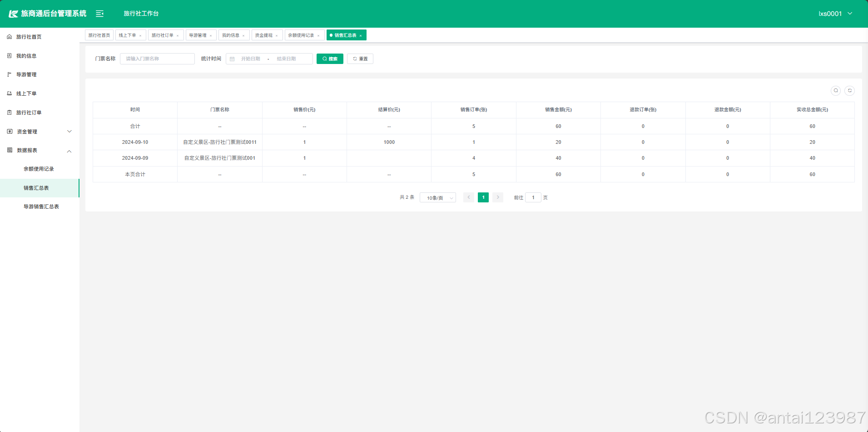Click the 共 2 条 total count text

407,197
